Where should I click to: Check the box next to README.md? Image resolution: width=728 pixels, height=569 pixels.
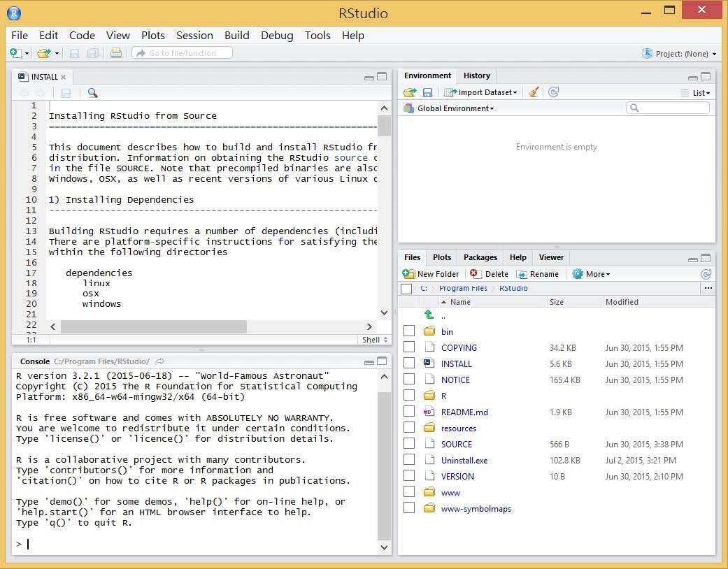(409, 411)
